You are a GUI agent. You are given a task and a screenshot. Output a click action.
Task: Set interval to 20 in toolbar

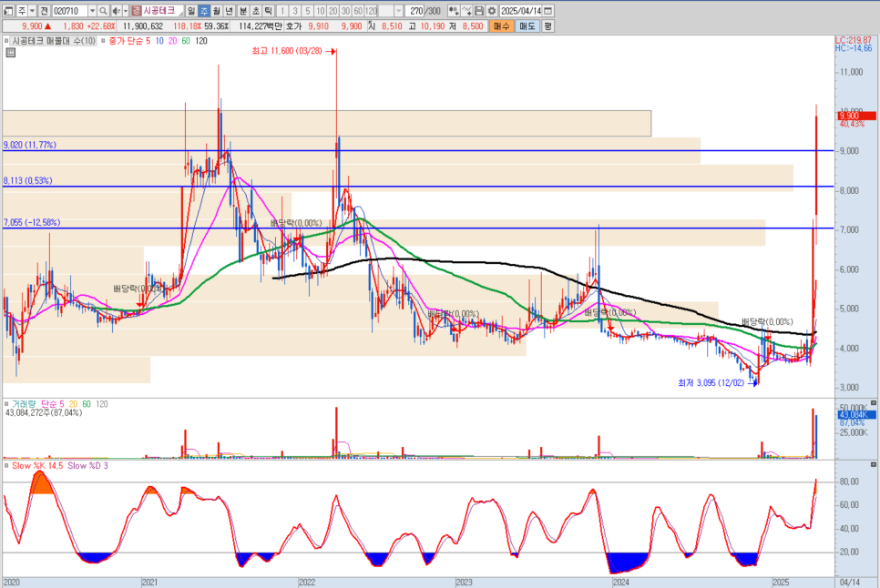[x=333, y=11]
